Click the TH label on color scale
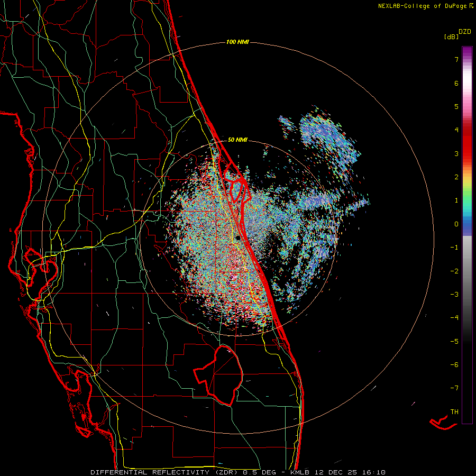 pos(454,411)
